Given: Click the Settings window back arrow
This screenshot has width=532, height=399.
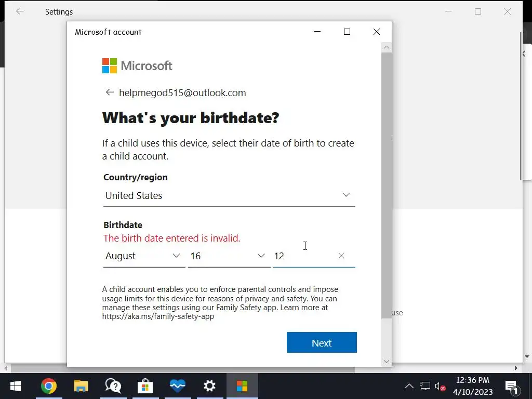Looking at the screenshot, I should pos(20,11).
